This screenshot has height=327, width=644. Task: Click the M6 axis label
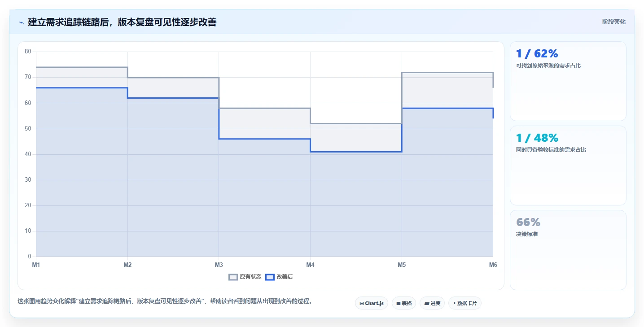click(493, 265)
